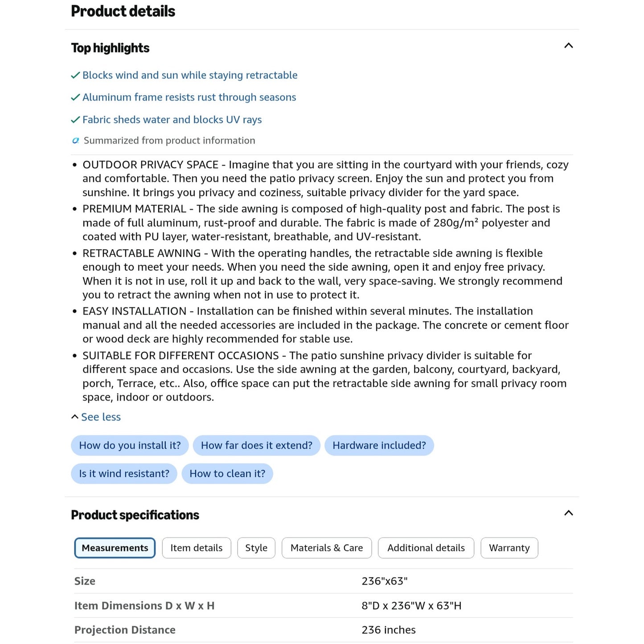Ask 'Is it wind resistant?' chip
Screen dimensions: 644x644
[x=124, y=474]
